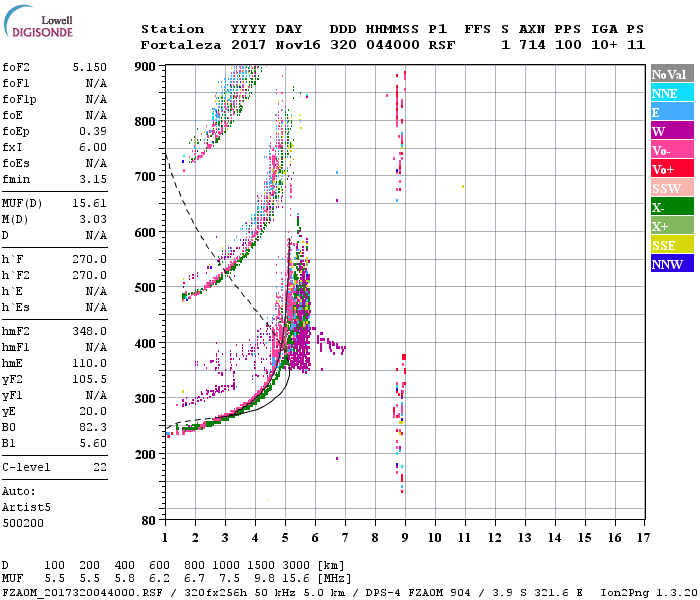Click the 3000 km distance column header
The image size is (700, 600).
(296, 566)
